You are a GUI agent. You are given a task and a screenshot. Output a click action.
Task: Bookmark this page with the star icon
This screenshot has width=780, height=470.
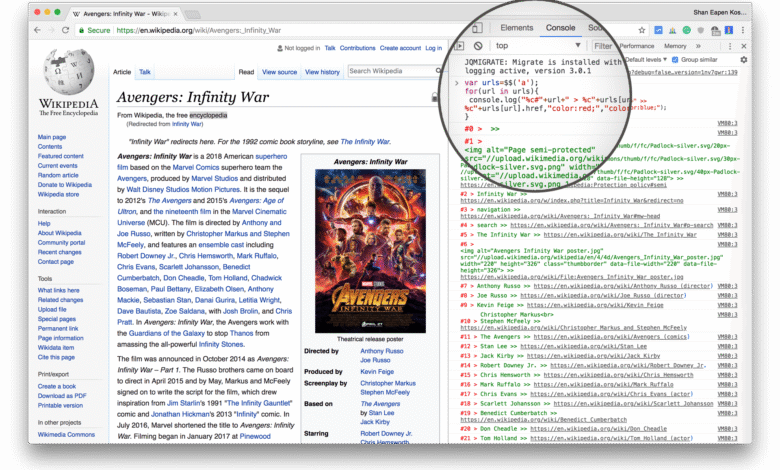[642, 30]
